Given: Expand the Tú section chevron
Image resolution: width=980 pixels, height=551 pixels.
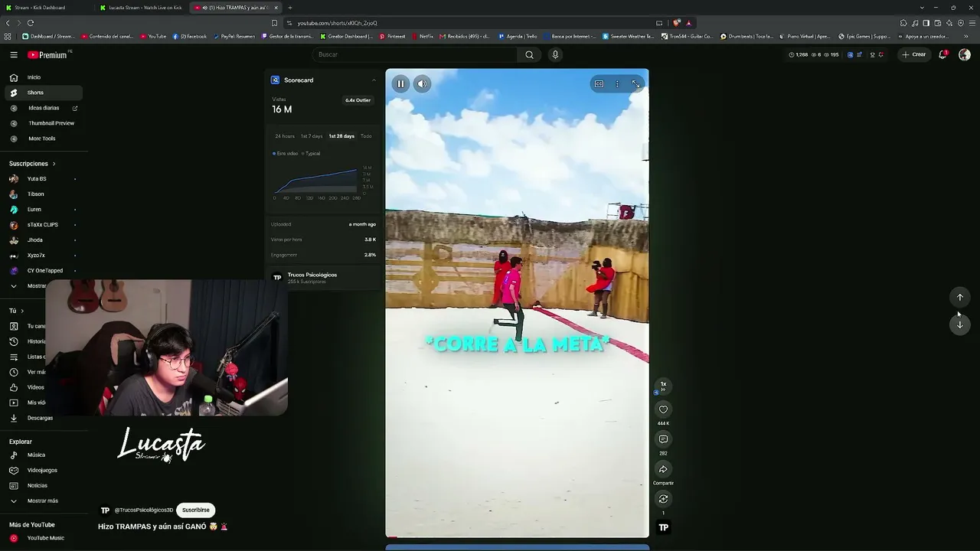Looking at the screenshot, I should pos(22,311).
